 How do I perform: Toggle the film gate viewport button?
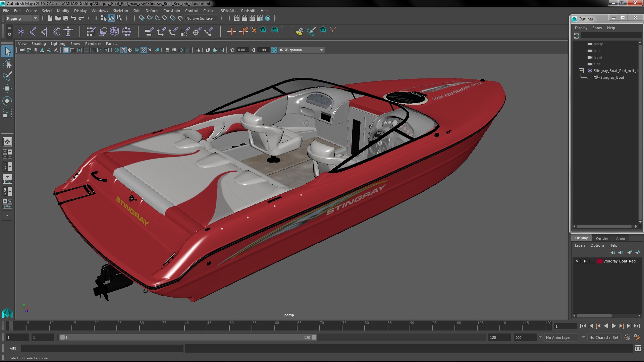[x=73, y=50]
